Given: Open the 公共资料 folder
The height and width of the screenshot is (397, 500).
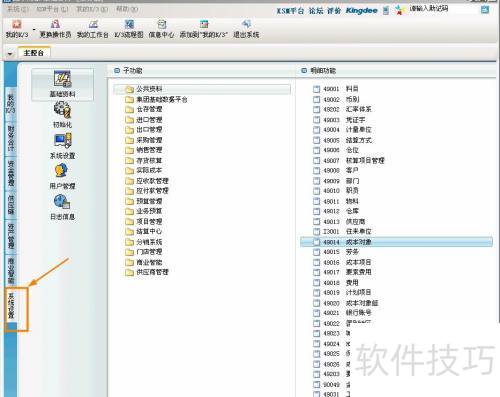Looking at the screenshot, I should coord(202,89).
